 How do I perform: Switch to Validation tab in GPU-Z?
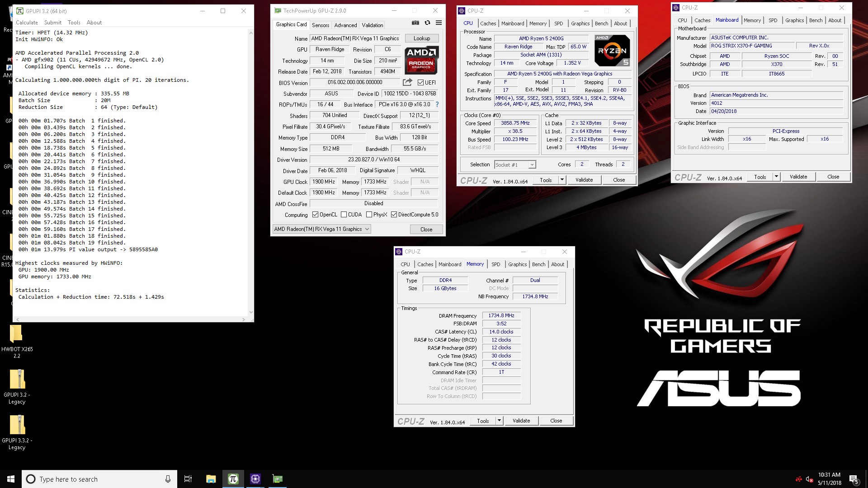372,25
